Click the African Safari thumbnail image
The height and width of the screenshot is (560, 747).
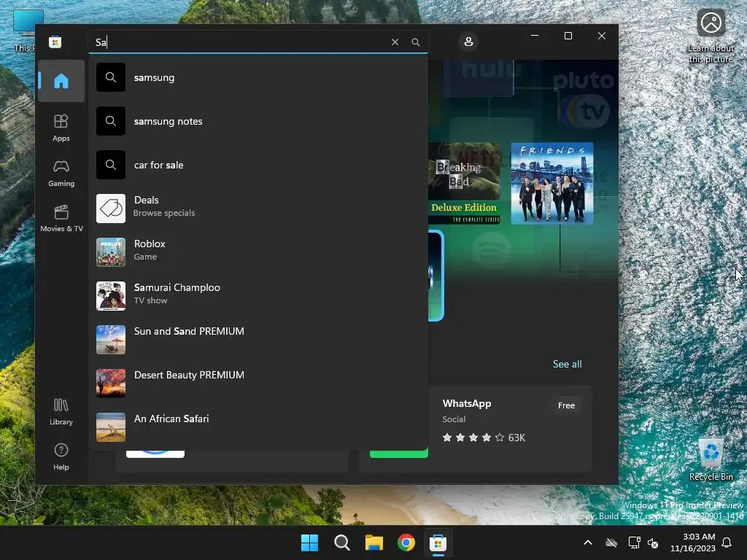(111, 427)
